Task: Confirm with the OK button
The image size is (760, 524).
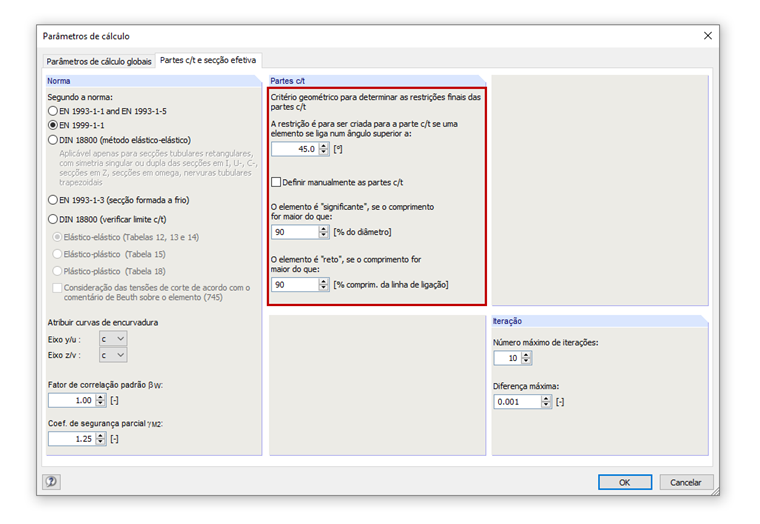Action: 625,482
